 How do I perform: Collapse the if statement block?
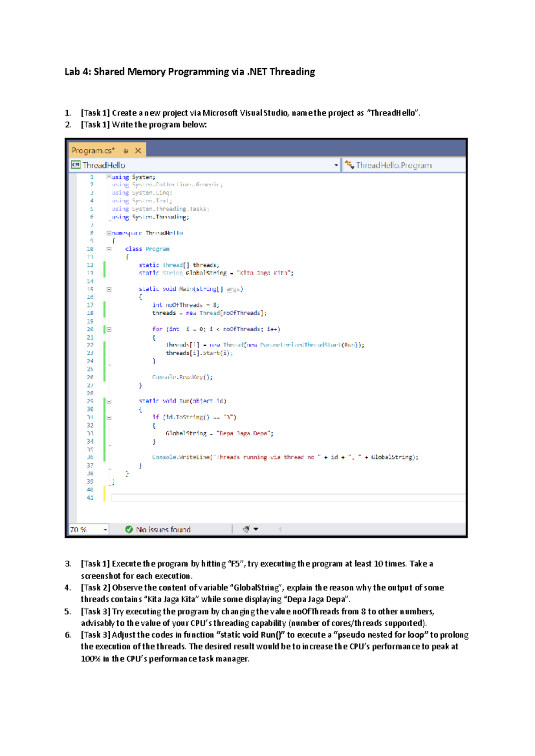point(109,418)
